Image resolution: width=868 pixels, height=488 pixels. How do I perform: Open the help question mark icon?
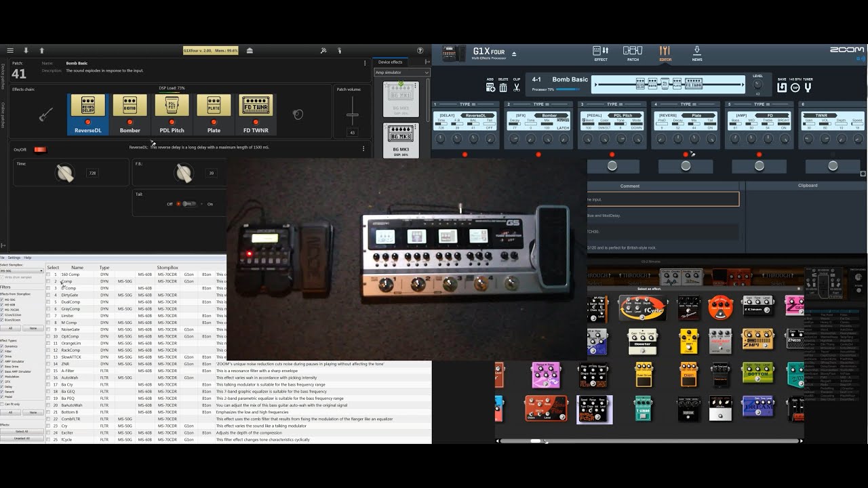420,50
